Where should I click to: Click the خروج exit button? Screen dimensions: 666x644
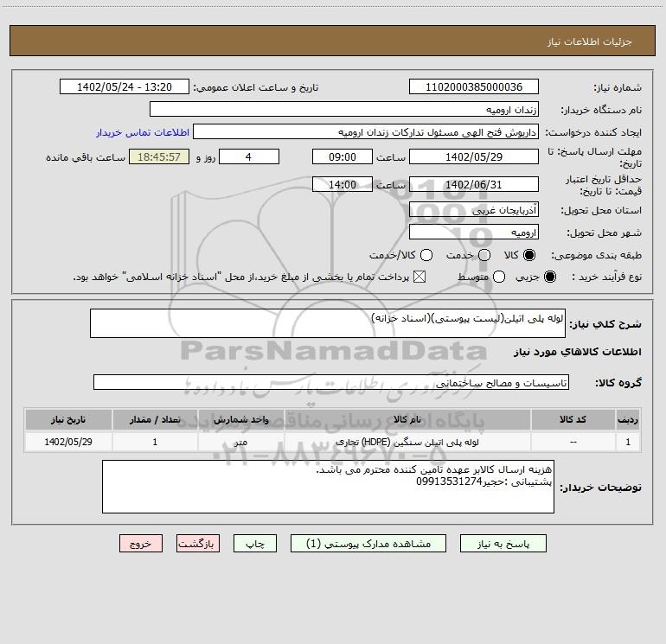[141, 544]
